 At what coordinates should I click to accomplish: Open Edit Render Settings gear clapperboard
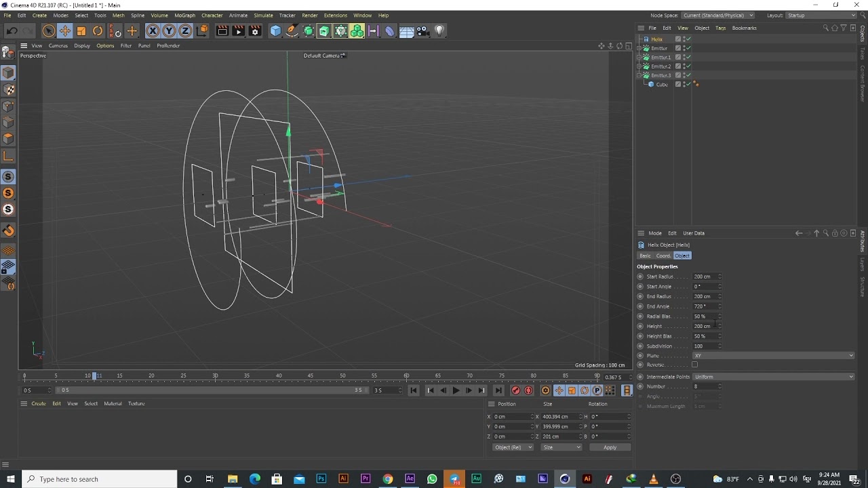[x=255, y=30]
